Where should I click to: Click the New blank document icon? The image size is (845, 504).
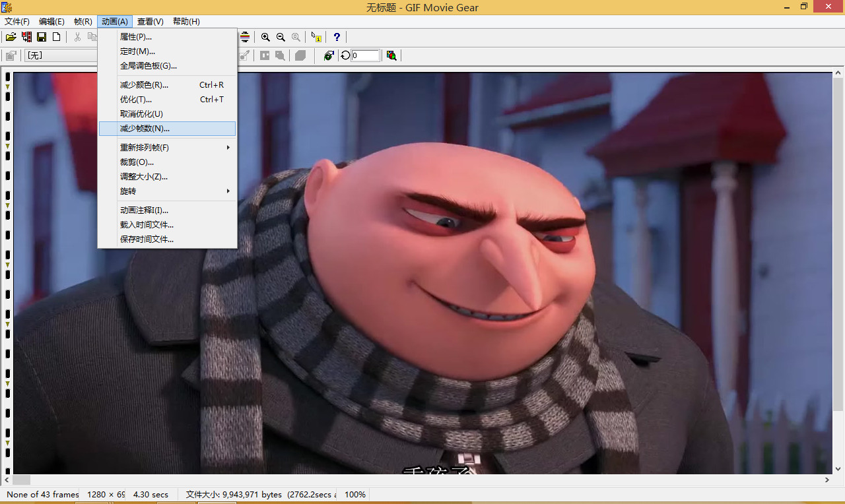click(57, 37)
